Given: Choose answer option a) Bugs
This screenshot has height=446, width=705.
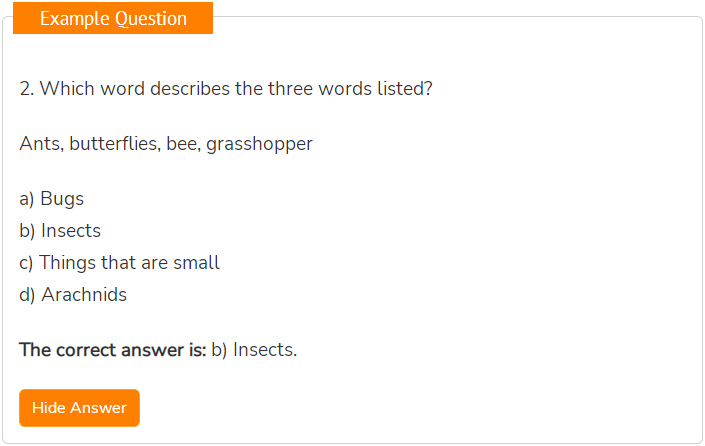Looking at the screenshot, I should click(52, 199).
